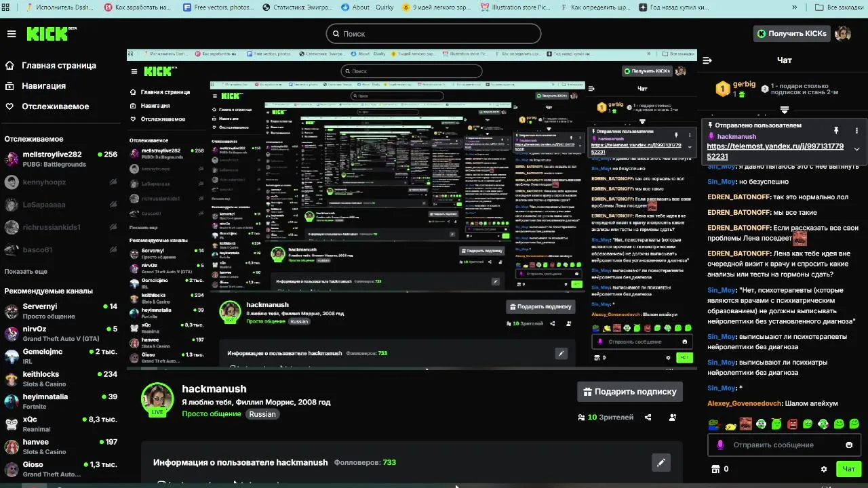
Task: Click the stream video player
Action: coord(412,209)
